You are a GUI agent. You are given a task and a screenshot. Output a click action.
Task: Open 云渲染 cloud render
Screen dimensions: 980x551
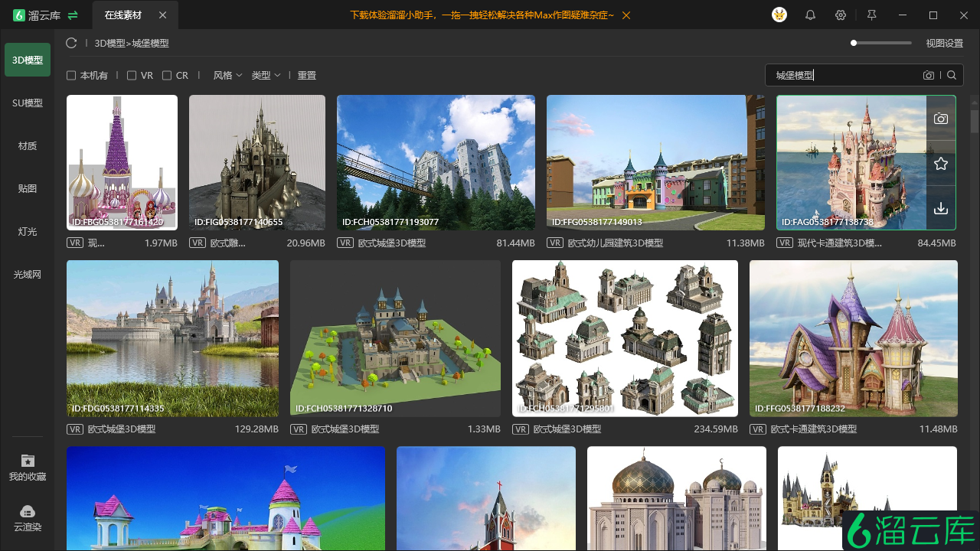[x=28, y=518]
